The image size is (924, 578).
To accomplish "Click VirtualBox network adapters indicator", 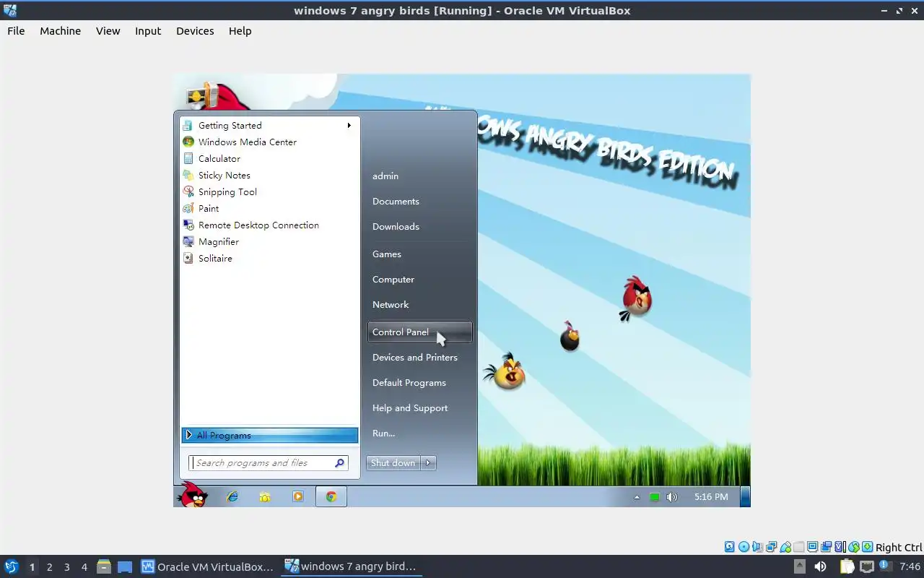I will pos(772,547).
